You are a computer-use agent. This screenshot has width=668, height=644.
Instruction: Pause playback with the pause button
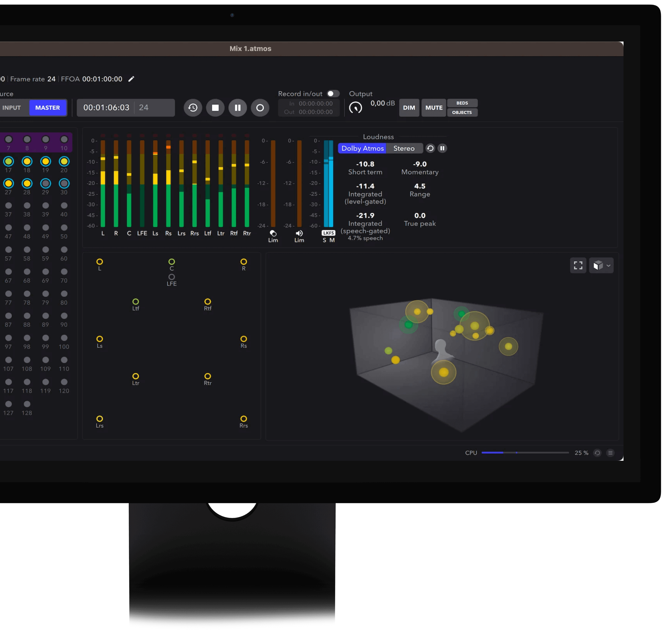[x=238, y=108]
